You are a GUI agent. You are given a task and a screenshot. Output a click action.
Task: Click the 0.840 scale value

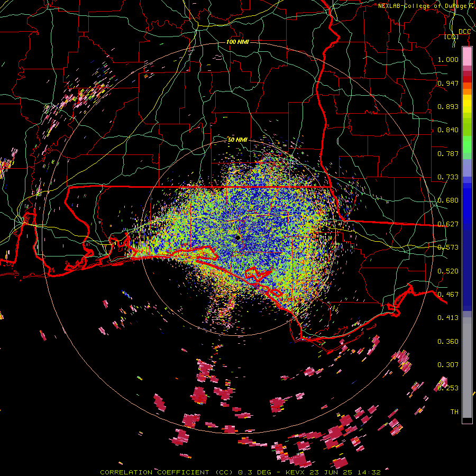coord(448,130)
